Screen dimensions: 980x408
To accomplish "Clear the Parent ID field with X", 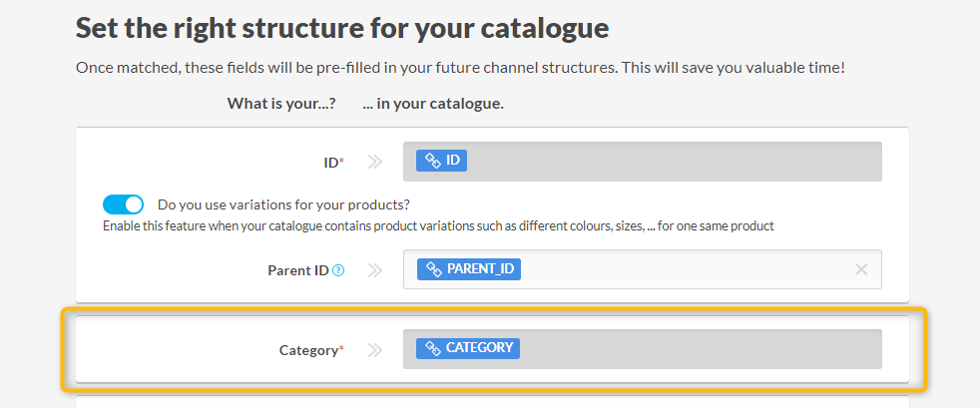I will [x=861, y=269].
